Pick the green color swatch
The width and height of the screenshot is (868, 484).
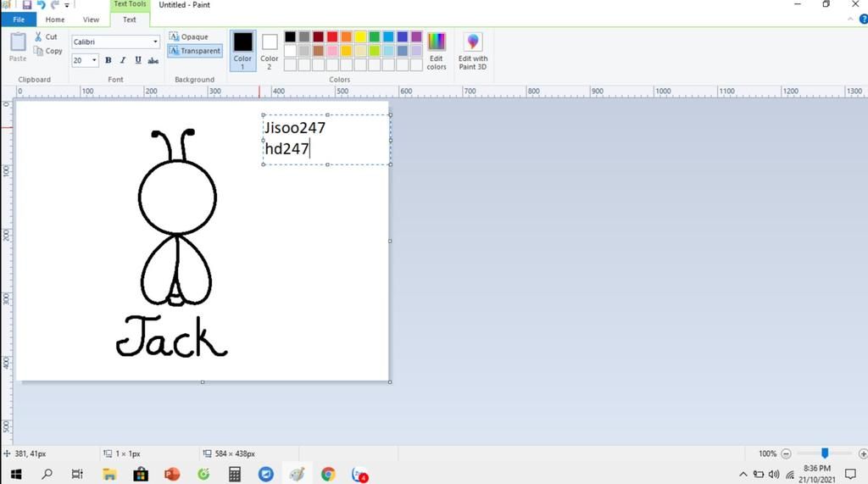click(374, 37)
